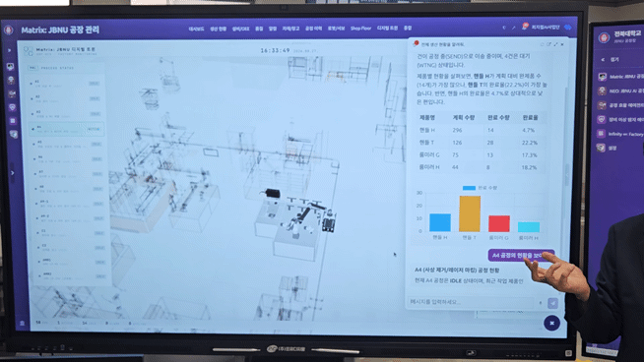
Task: Click the digital twin panel logo icon
Action: (x=28, y=51)
